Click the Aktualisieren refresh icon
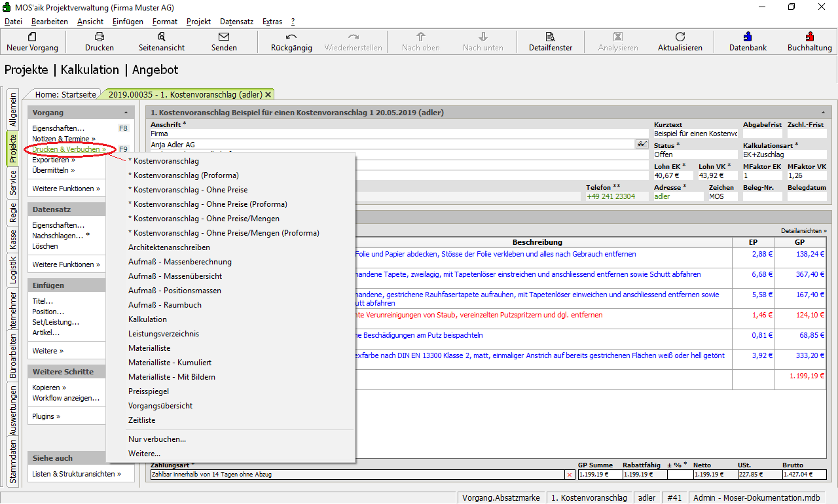 (x=680, y=37)
